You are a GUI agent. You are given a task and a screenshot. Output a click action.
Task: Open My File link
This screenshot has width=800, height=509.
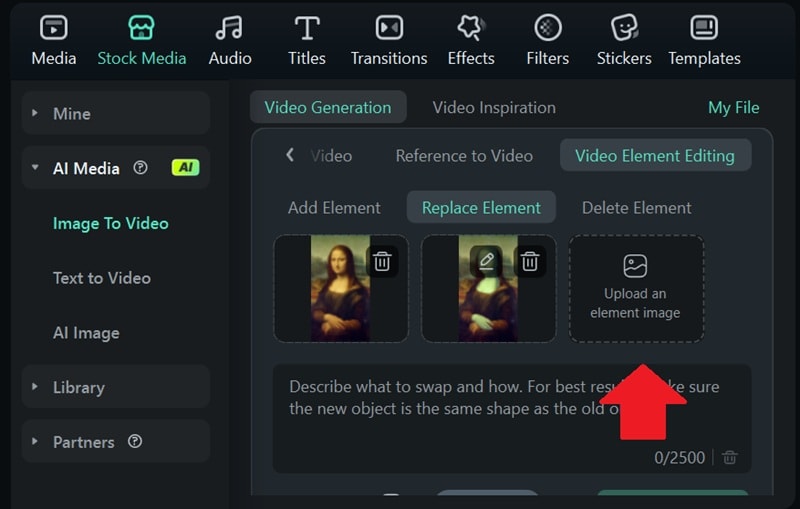click(x=734, y=108)
